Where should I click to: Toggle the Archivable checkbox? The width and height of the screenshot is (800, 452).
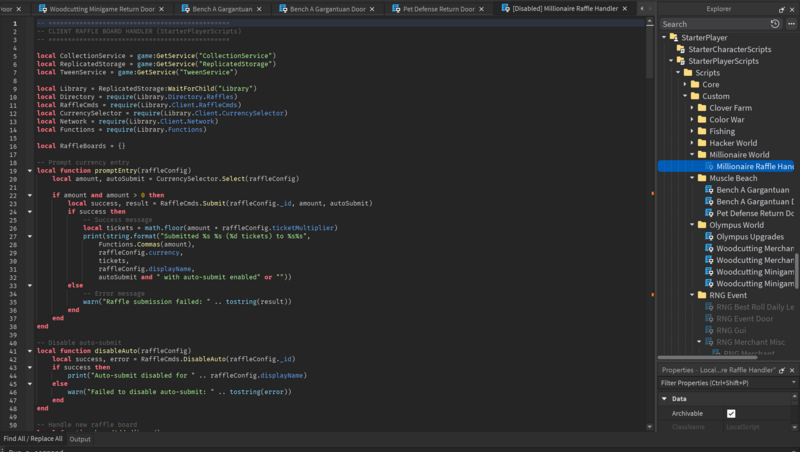[731, 413]
